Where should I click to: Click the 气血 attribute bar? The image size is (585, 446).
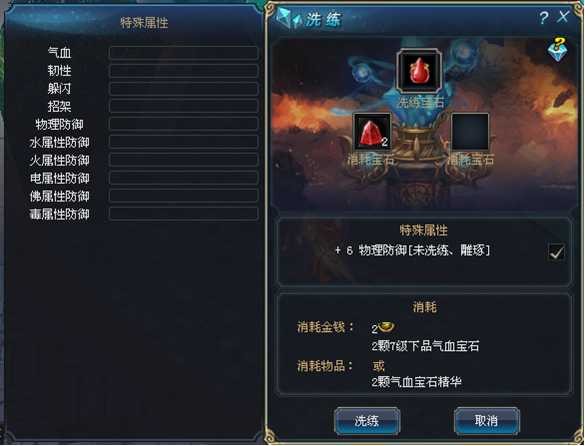[184, 53]
